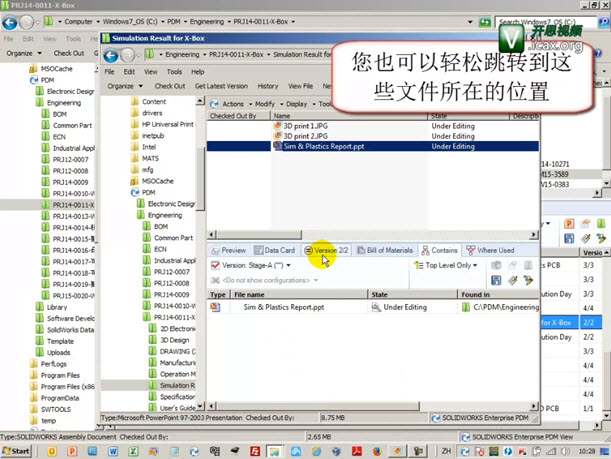The width and height of the screenshot is (611, 459).
Task: Click the ZH language indicator in the taskbar
Action: point(446,451)
